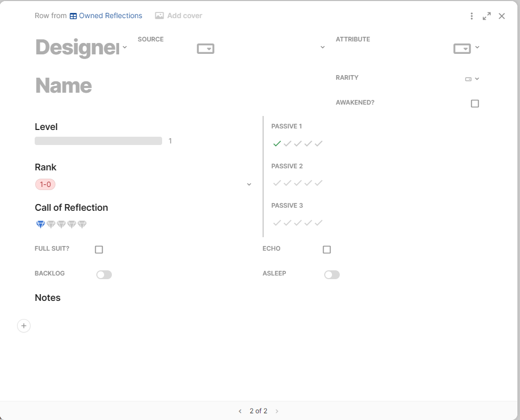Toggle the Backlog switch on

(104, 274)
